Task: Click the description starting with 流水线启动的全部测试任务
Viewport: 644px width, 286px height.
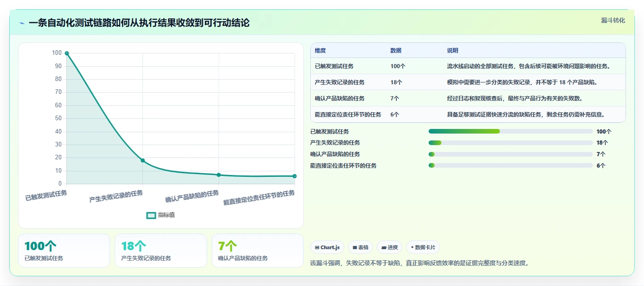Action: (528, 66)
